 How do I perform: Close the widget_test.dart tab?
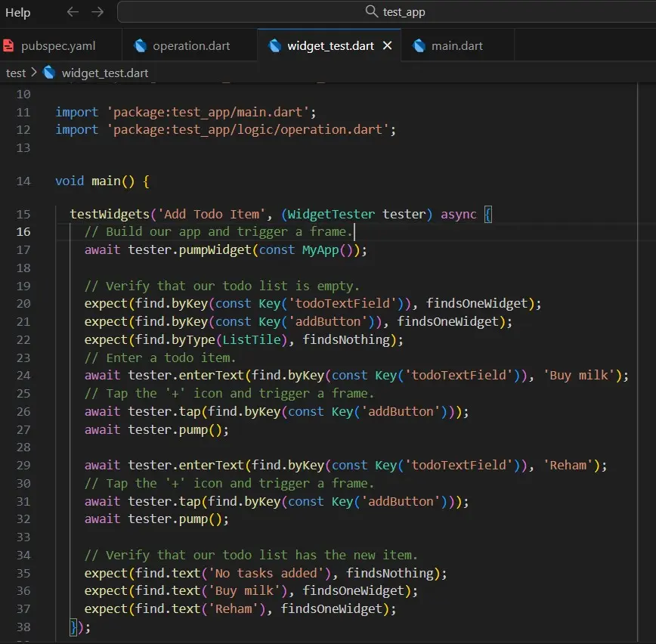point(388,45)
